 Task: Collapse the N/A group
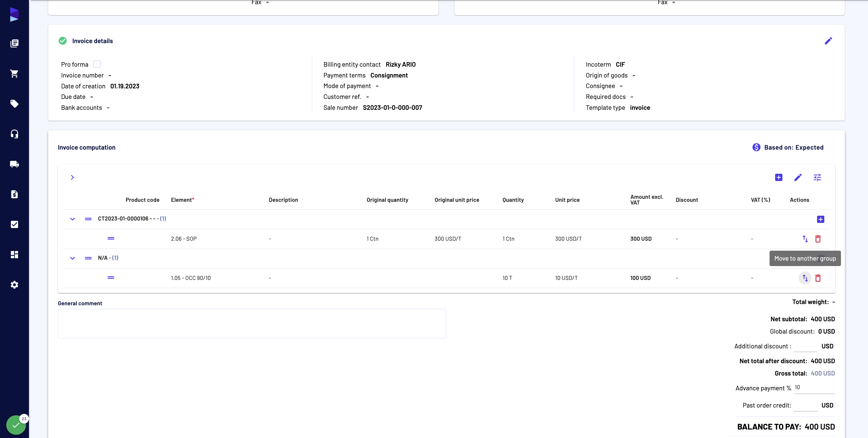click(72, 258)
